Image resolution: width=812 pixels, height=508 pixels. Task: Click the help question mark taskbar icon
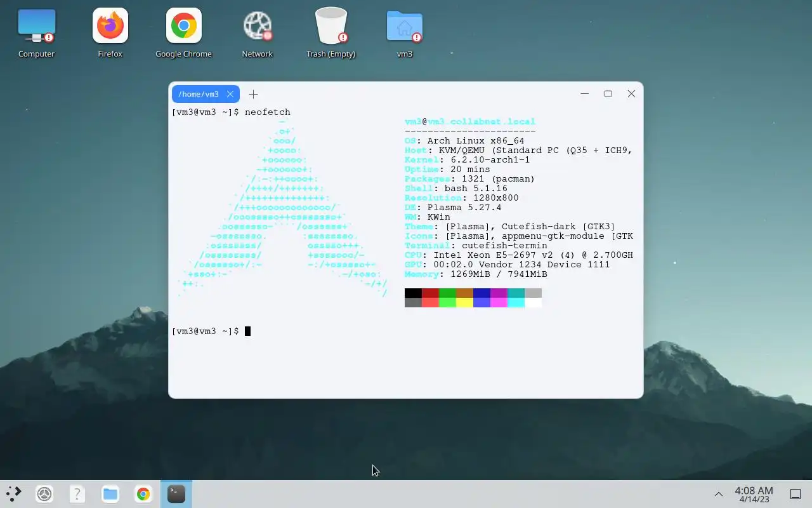77,494
